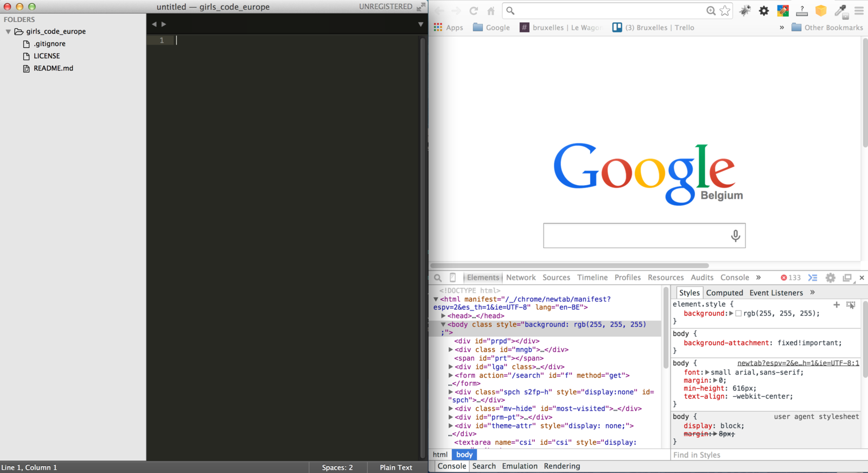868x473 pixels.
Task: Switch to DevTools Profiles tab
Action: (x=628, y=278)
